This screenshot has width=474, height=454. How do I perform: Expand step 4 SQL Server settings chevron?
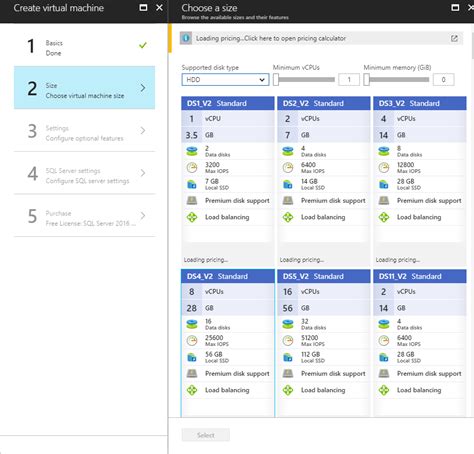(143, 173)
